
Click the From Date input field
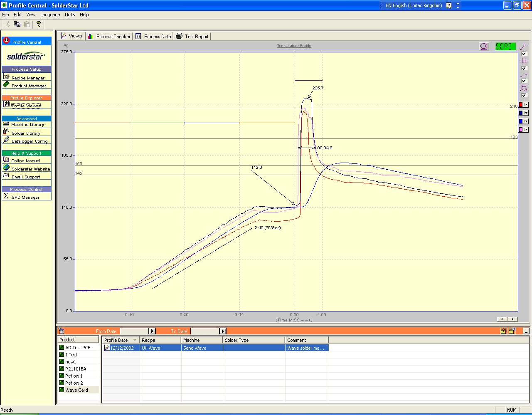pos(134,331)
